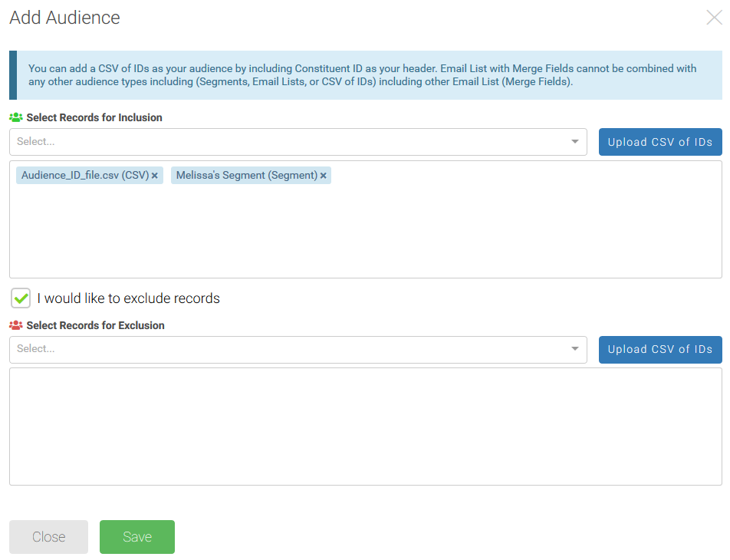Image resolution: width=730 pixels, height=560 pixels.
Task: Open the Select Records for Inclusion dropdown
Action: (x=291, y=141)
